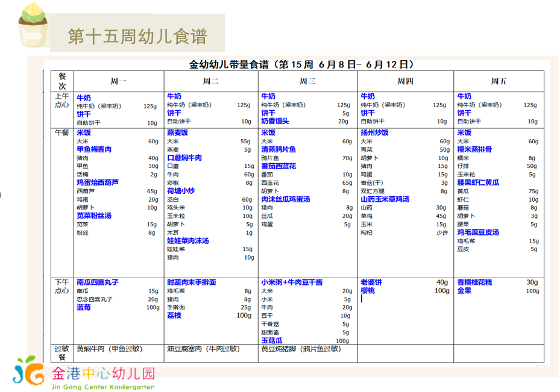This screenshot has width=560, height=392.
Task: Click the 餐次 header cell
Action: [62, 81]
